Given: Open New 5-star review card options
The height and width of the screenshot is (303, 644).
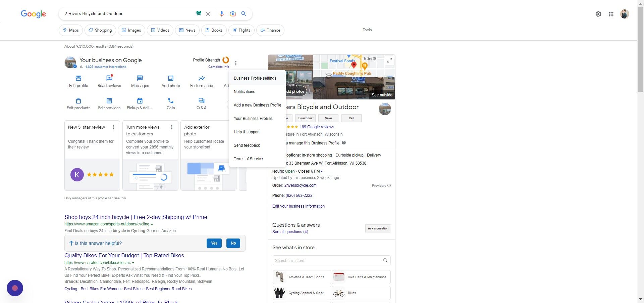Looking at the screenshot, I should tap(113, 127).
